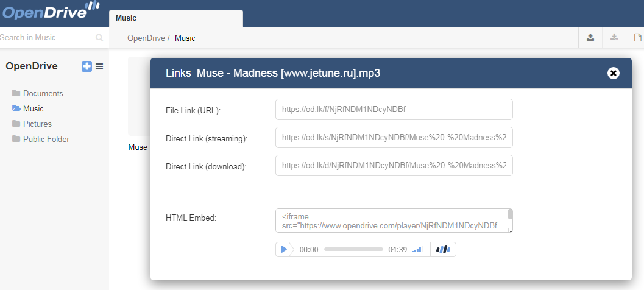644x290 pixels.
Task: Open the Music folder in sidebar
Action: pos(34,109)
